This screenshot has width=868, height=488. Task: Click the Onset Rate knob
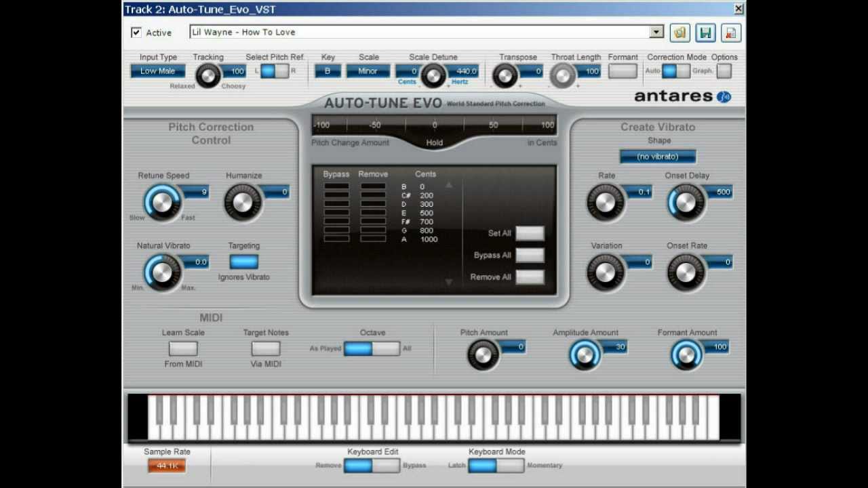point(686,272)
